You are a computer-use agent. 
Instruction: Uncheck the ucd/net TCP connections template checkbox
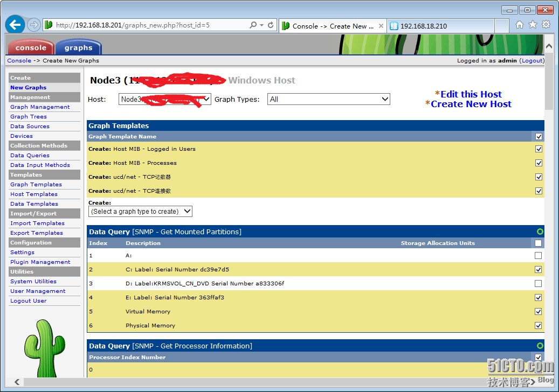(x=539, y=191)
